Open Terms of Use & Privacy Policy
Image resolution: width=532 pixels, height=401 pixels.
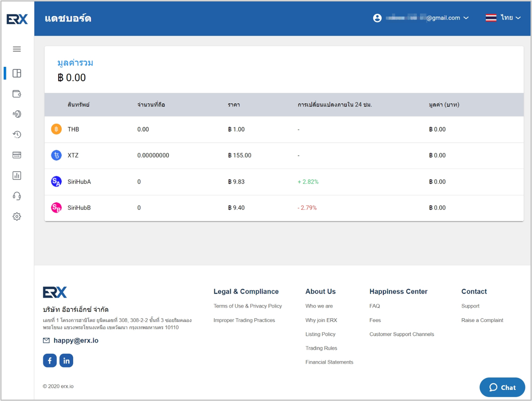tap(248, 306)
